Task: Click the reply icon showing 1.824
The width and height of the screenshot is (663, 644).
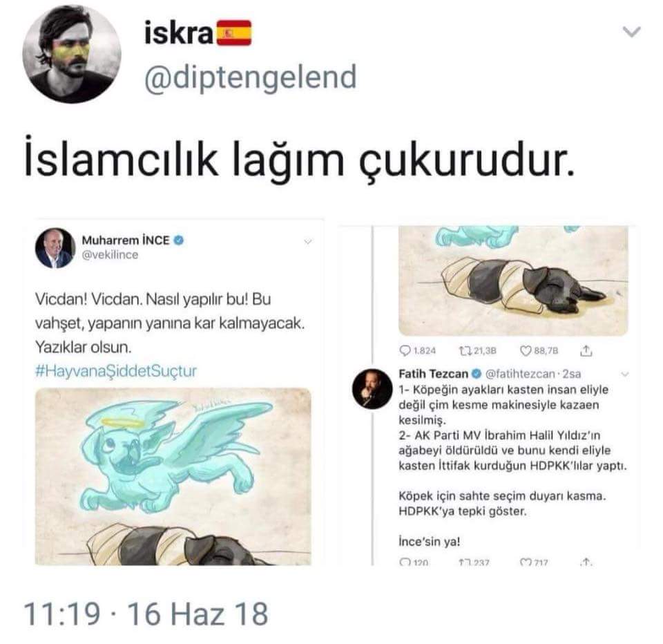Action: point(405,351)
